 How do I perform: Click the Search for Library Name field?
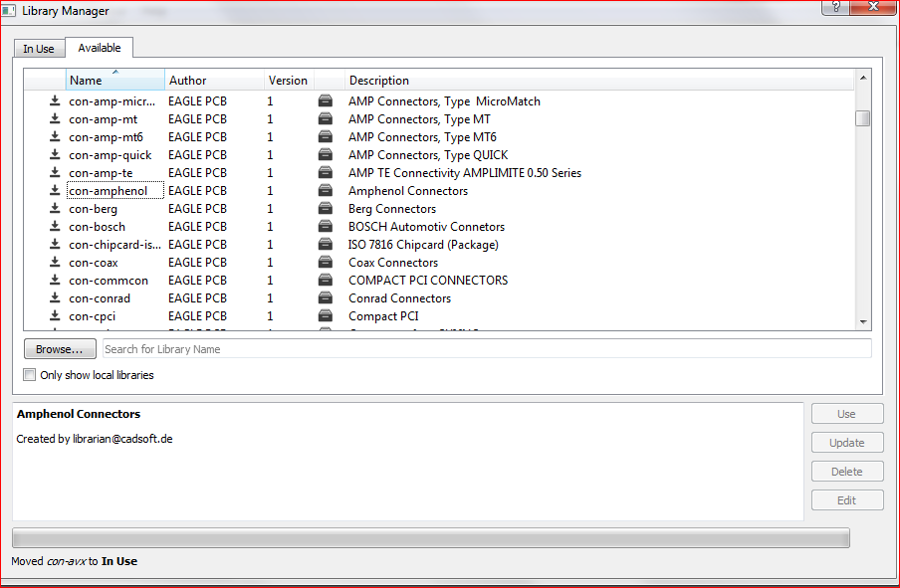[486, 349]
